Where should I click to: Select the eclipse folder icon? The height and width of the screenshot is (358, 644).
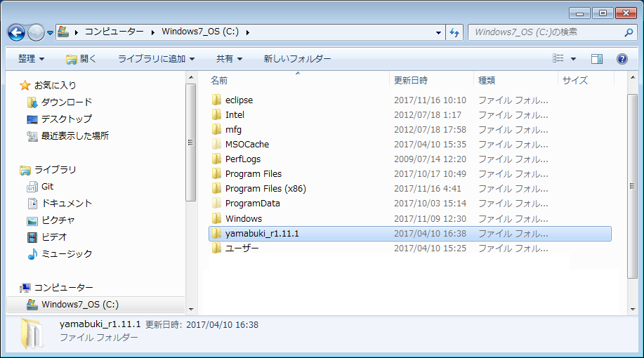click(217, 100)
